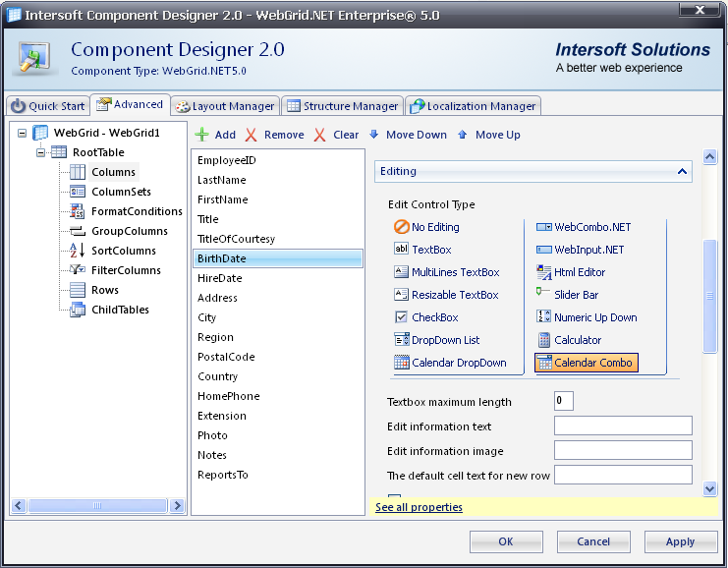Open the Layout Manager tab
This screenshot has height=568, width=728.
pyautogui.click(x=225, y=106)
